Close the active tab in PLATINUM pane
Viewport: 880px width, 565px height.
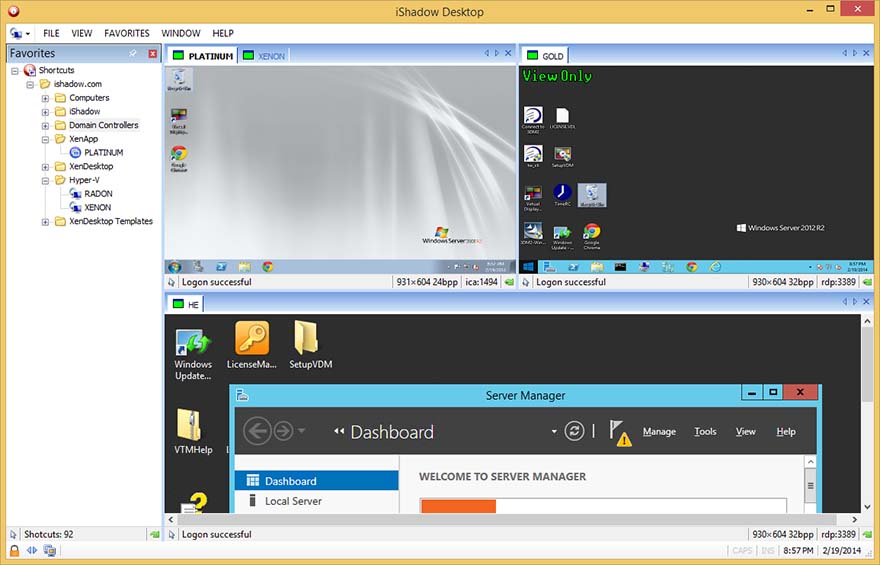508,53
